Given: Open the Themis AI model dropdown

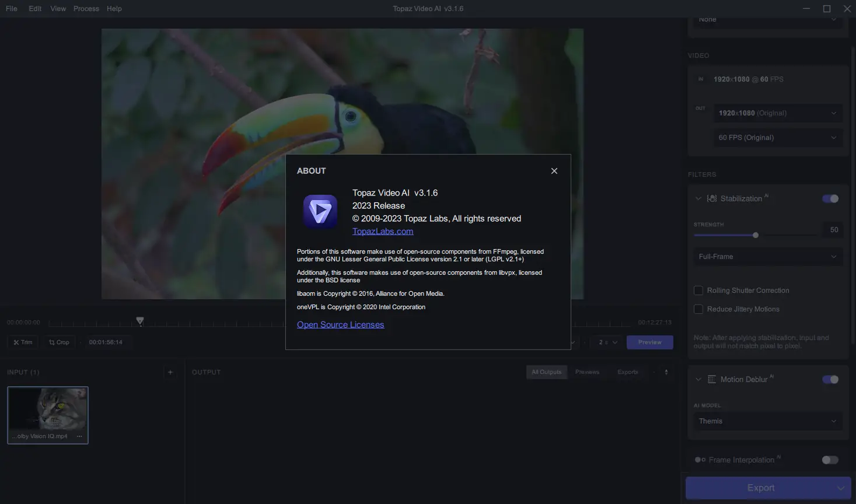Looking at the screenshot, I should (x=768, y=421).
